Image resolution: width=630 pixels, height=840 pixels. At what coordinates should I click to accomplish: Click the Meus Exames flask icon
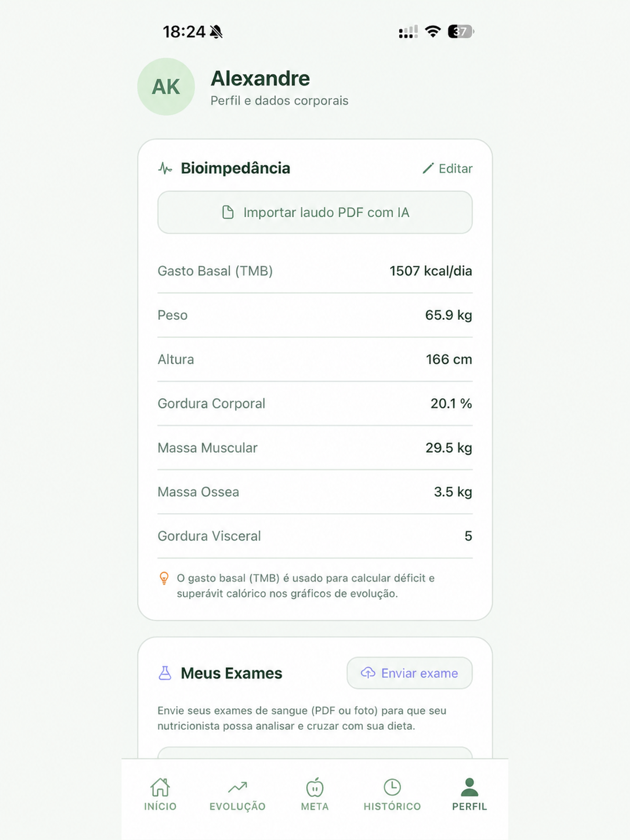165,673
